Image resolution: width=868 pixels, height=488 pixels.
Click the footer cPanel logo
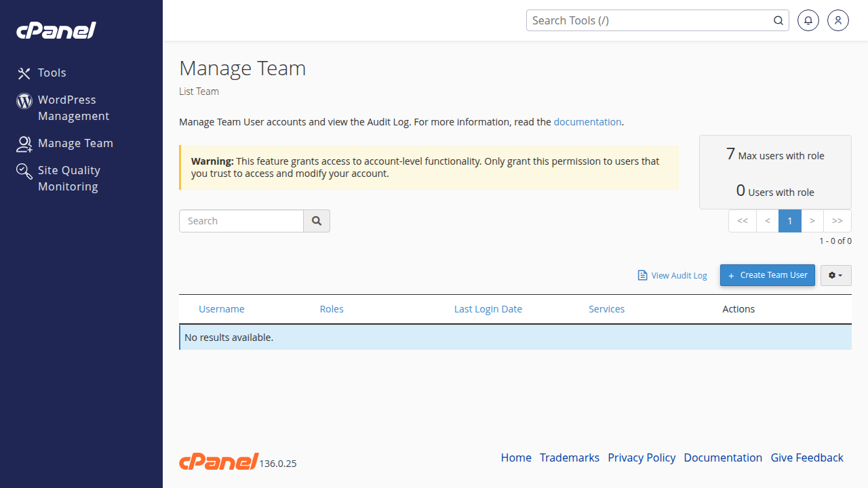point(218,462)
